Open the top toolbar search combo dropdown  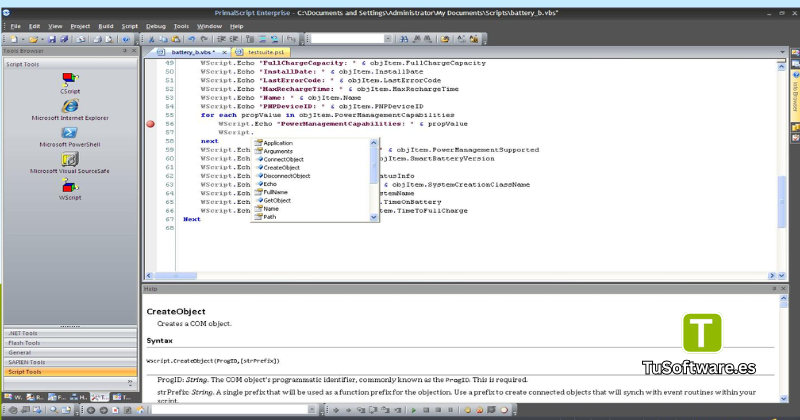coord(388,39)
